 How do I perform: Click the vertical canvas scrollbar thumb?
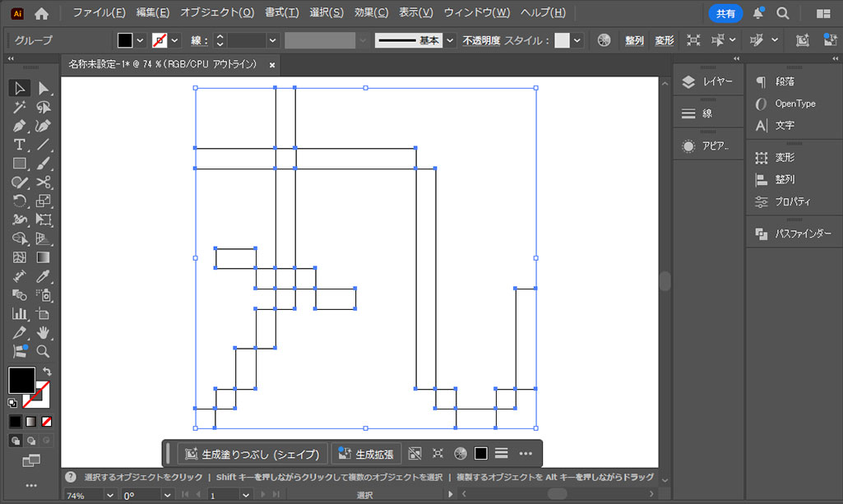665,281
